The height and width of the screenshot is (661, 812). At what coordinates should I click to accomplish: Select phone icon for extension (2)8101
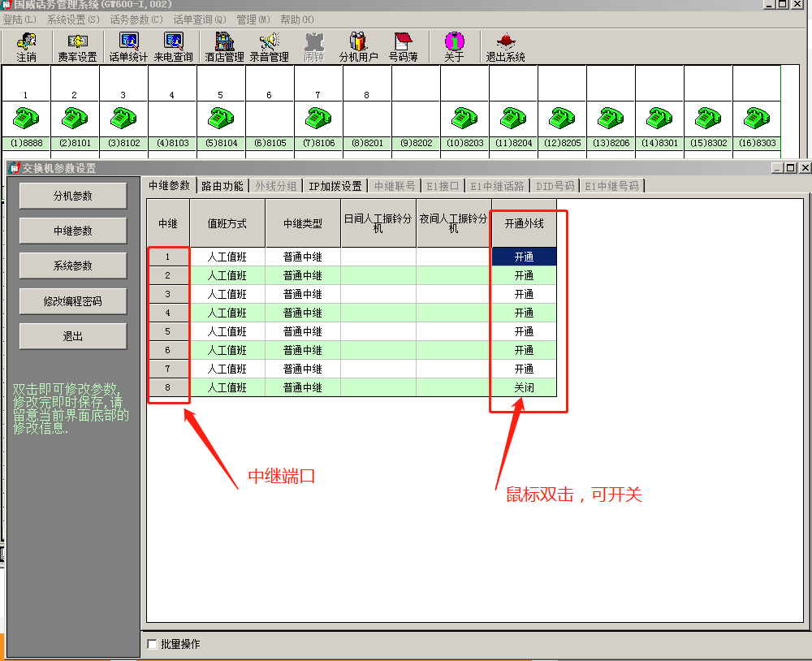[75, 118]
